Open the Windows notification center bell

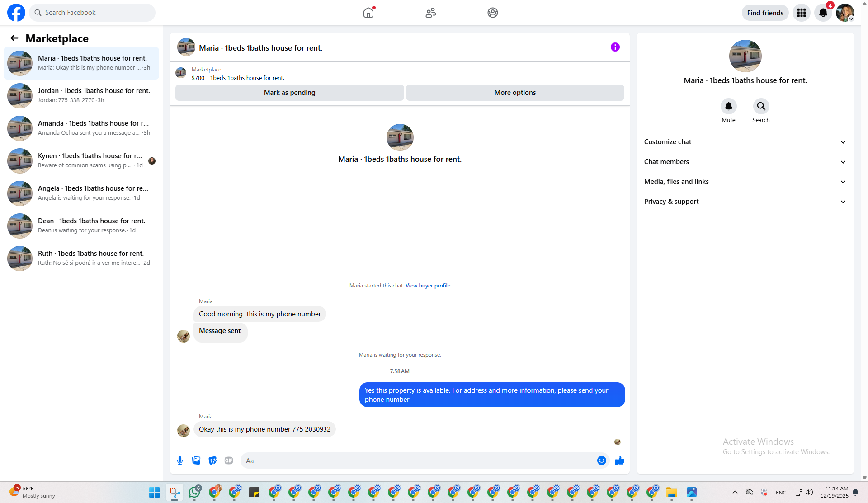tap(855, 492)
